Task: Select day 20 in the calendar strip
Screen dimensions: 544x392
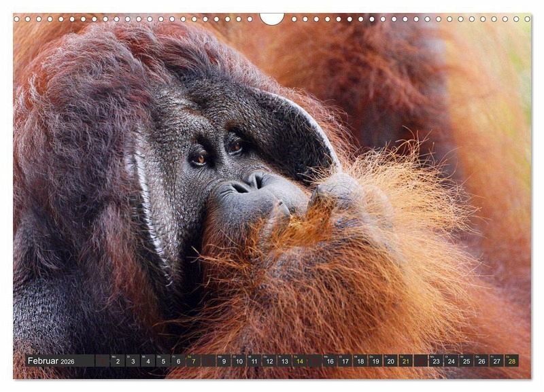Action: 391,361
